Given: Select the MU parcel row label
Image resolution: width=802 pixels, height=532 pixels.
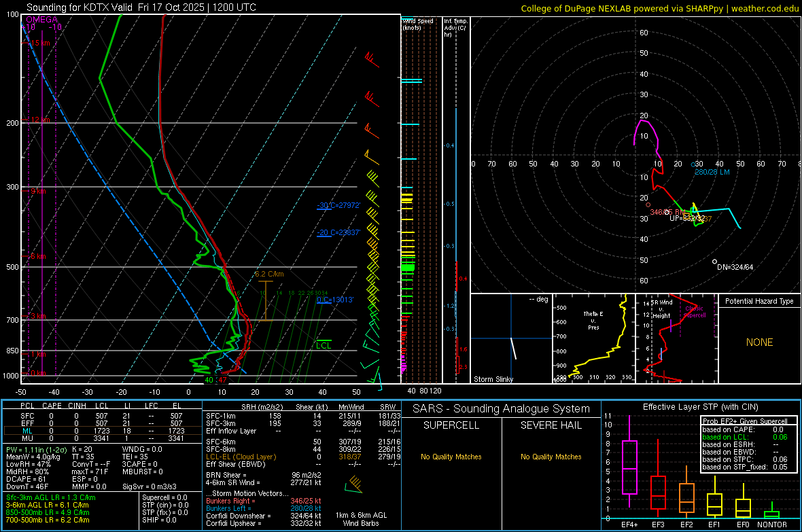Looking at the screenshot, I should [x=27, y=438].
